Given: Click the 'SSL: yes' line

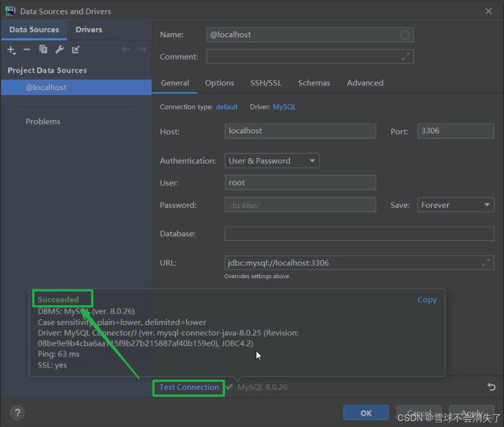Looking at the screenshot, I should pos(53,365).
